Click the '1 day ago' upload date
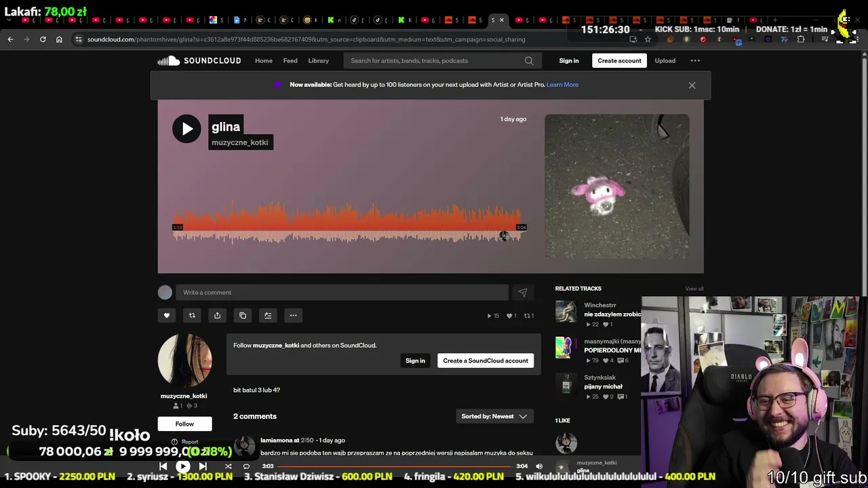This screenshot has width=868, height=488. click(513, 119)
